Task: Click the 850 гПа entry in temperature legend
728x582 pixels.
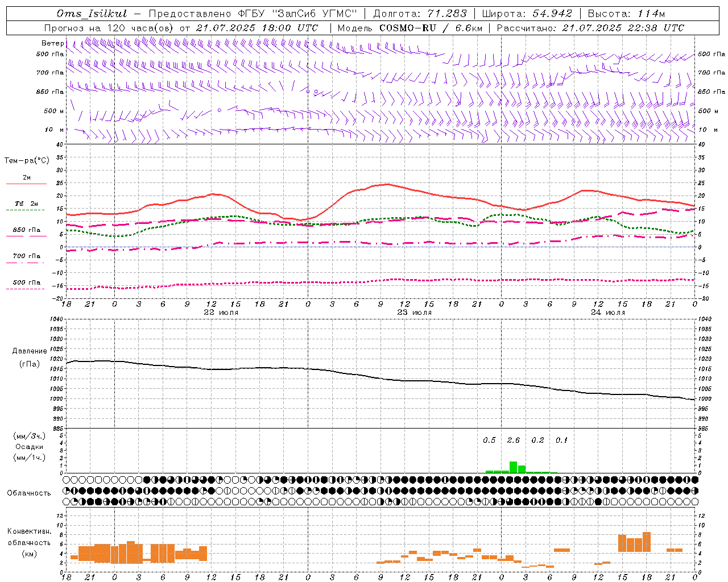Action: (x=27, y=230)
